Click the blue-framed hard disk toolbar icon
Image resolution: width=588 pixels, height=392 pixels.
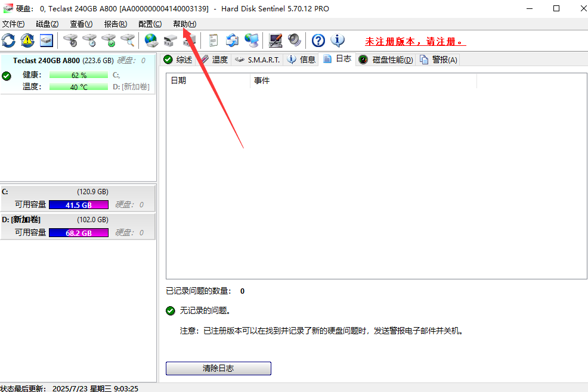click(47, 41)
